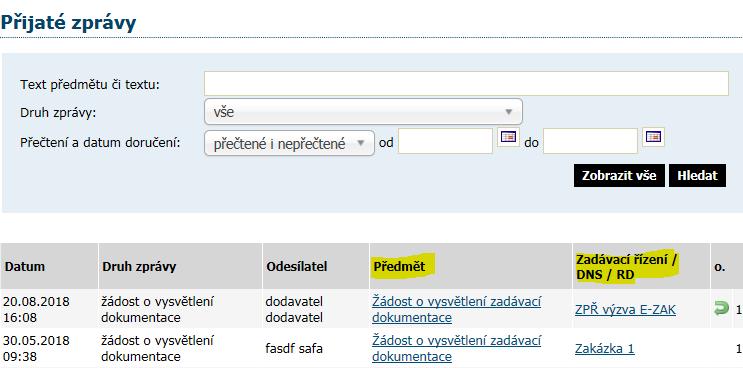743x368 pixels.
Task: Sort by the Datum column header
Action: tap(25, 267)
